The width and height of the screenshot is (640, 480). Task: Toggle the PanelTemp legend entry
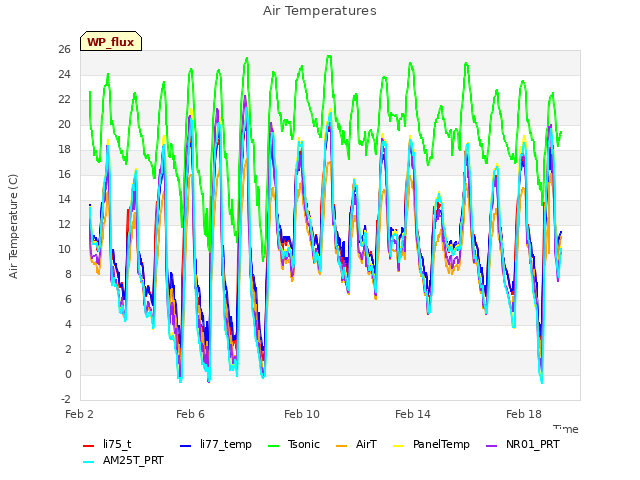coord(431,444)
